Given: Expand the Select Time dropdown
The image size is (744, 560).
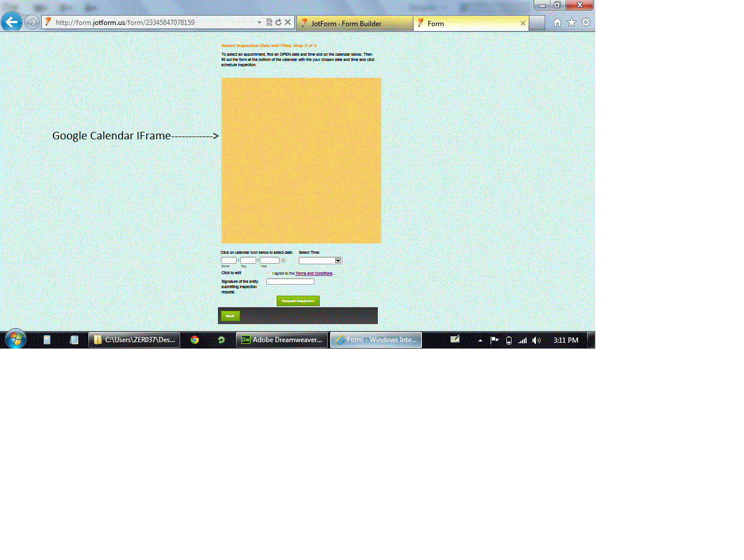Looking at the screenshot, I should click(338, 261).
